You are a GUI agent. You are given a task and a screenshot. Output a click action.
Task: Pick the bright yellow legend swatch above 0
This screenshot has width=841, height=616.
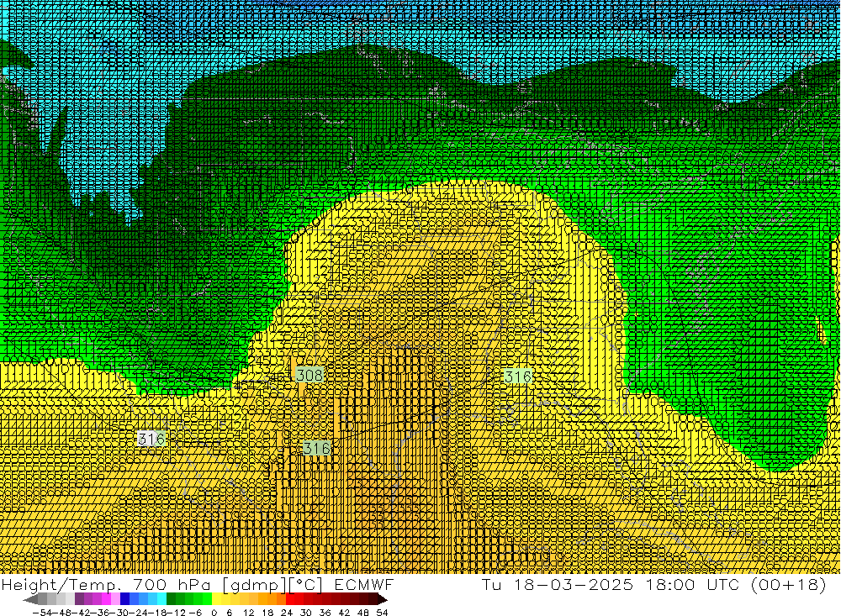click(216, 600)
